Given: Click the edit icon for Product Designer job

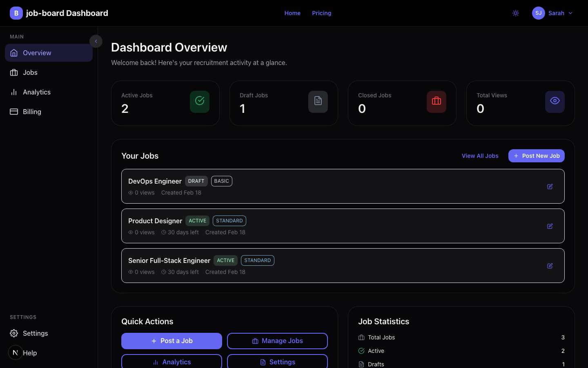Looking at the screenshot, I should [550, 226].
